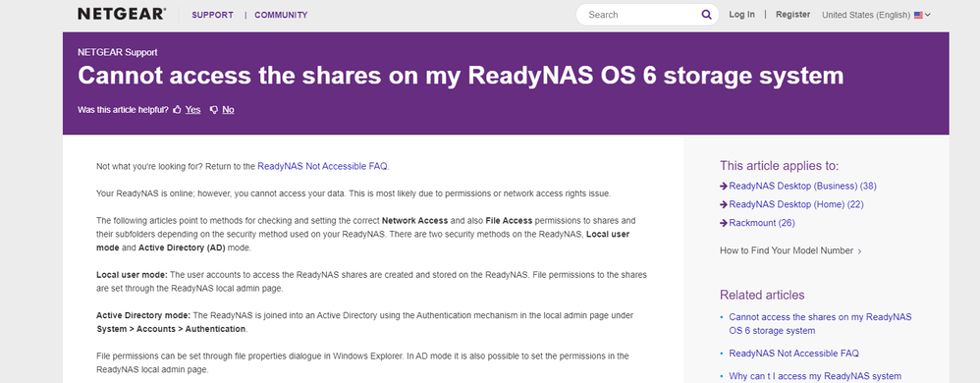The height and width of the screenshot is (383, 980).
Task: Click inside the Search input field
Action: click(x=640, y=15)
